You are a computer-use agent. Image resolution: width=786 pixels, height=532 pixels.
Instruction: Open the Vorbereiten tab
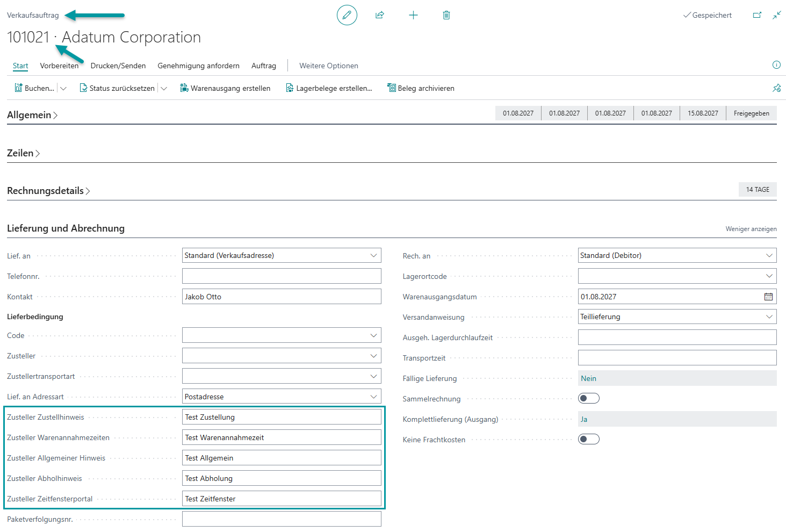pyautogui.click(x=59, y=66)
